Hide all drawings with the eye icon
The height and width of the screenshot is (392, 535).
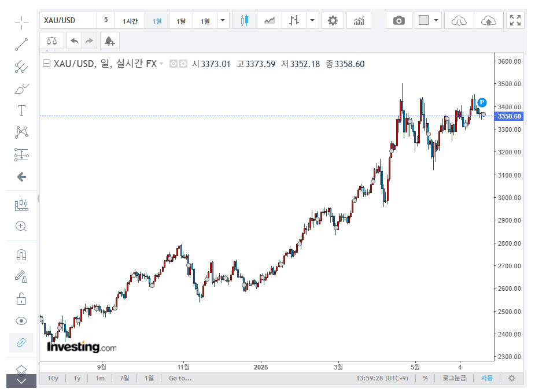21,321
